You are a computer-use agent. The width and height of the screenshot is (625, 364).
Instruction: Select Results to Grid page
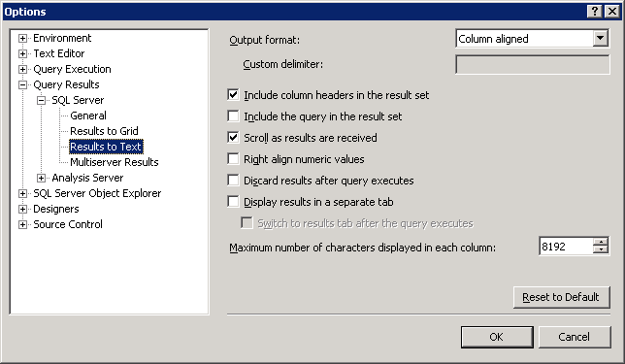click(x=104, y=131)
